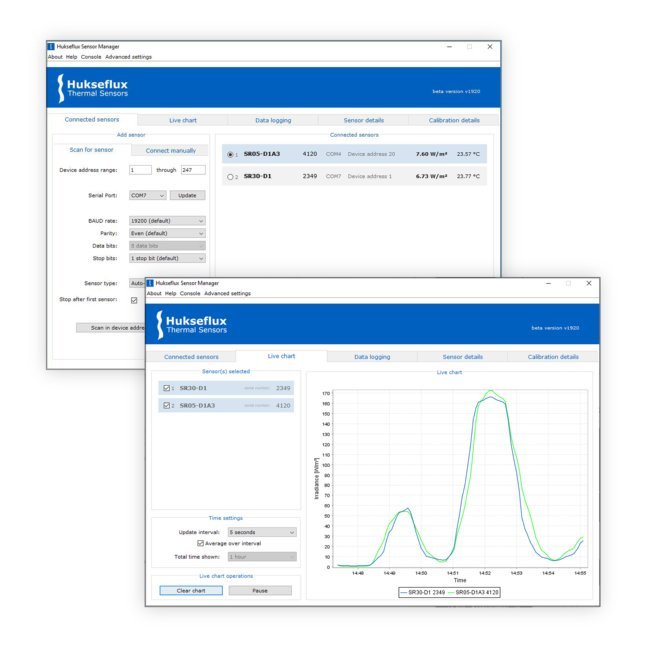Click the Hukseflux logo in the back window

[93, 88]
